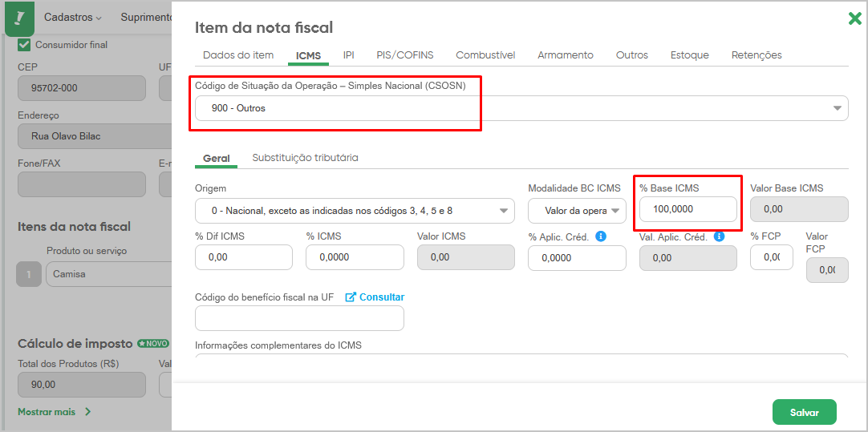Click info icon beside Val. Aplic. Créd.

[719, 236]
